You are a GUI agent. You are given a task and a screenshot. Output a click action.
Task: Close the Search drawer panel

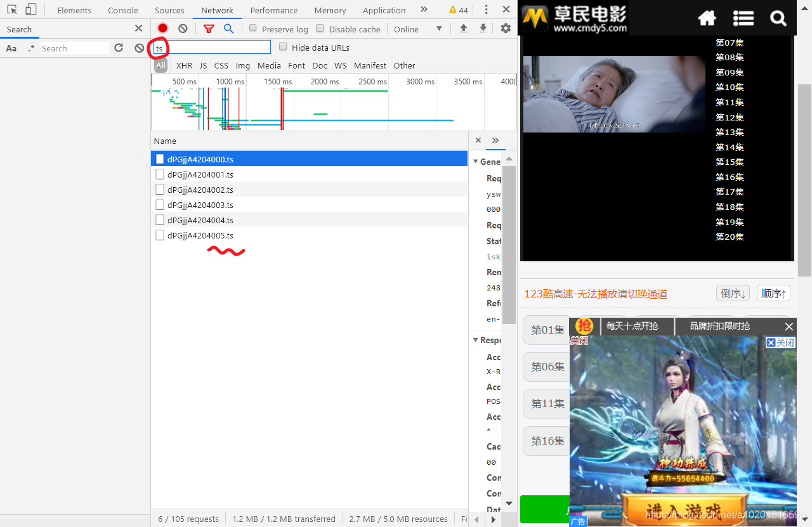[x=138, y=29]
